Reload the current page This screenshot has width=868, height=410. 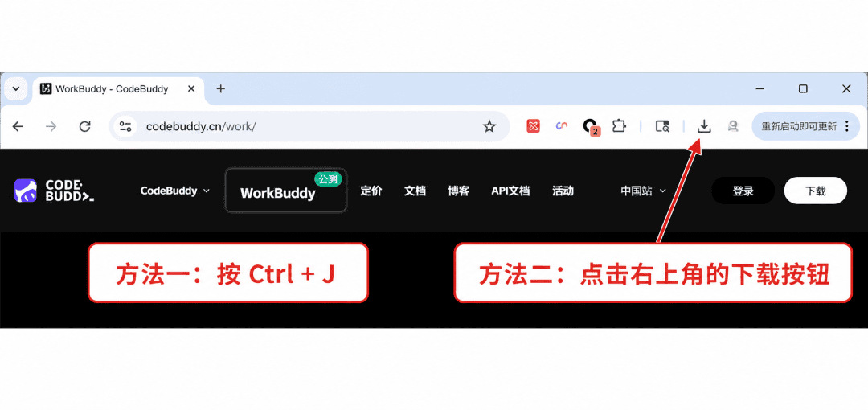tap(84, 126)
